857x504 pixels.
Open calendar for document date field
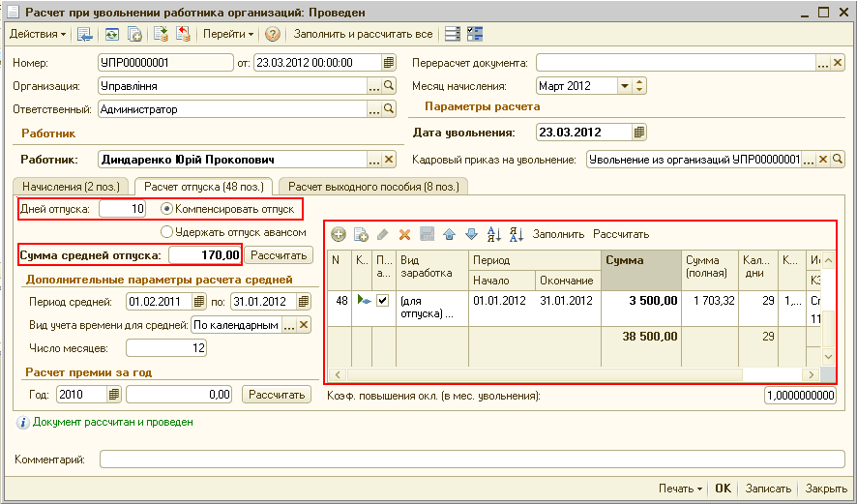389,62
